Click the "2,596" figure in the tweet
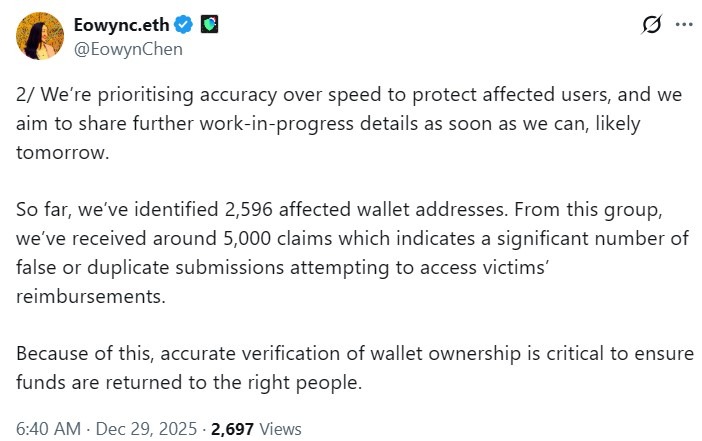Screen dimensions: 702x441 click(250, 212)
